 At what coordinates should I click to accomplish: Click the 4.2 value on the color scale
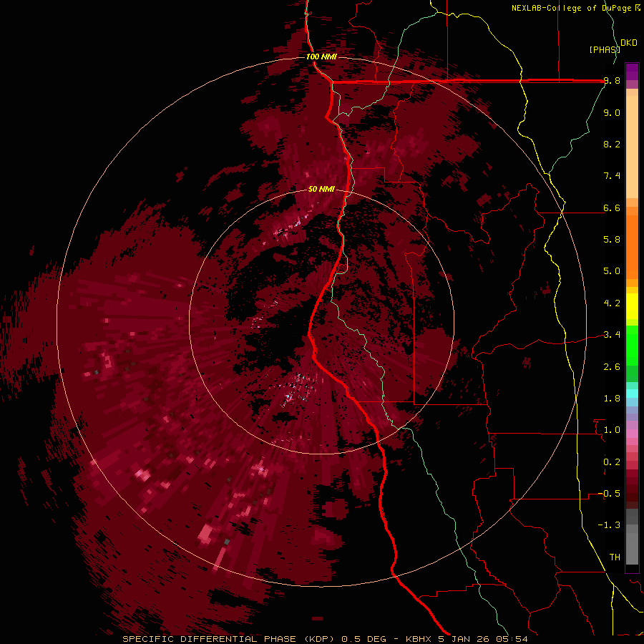pyautogui.click(x=612, y=303)
